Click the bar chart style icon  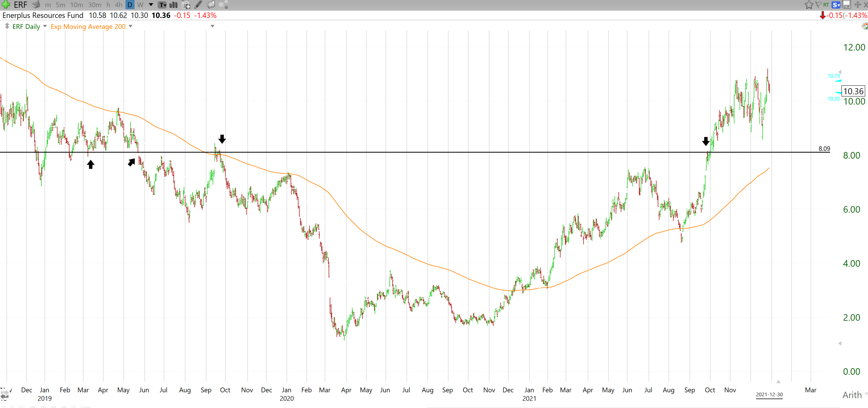(x=173, y=5)
